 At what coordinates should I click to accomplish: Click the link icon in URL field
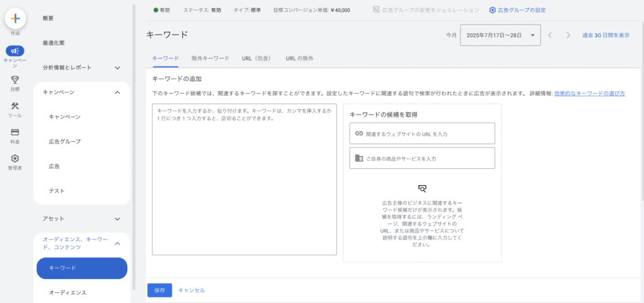click(x=359, y=134)
